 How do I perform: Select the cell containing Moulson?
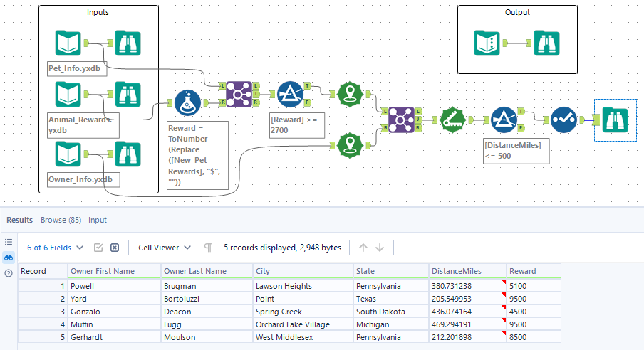207,337
